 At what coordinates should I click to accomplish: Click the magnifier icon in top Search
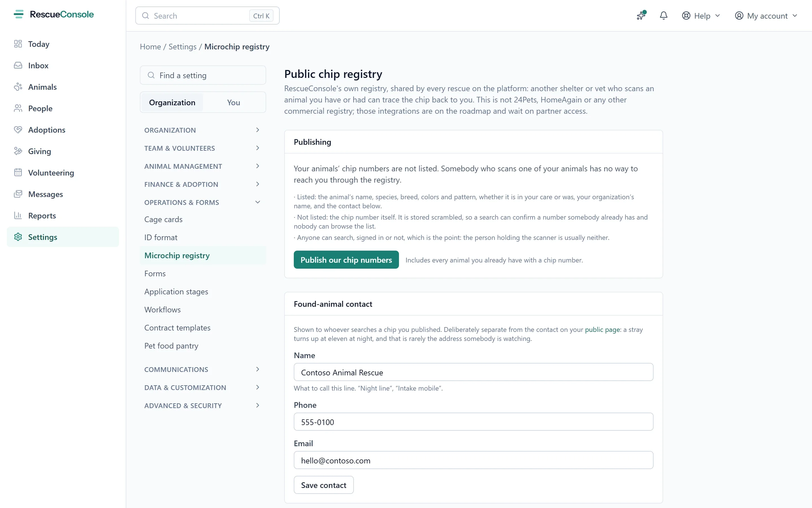(x=145, y=16)
